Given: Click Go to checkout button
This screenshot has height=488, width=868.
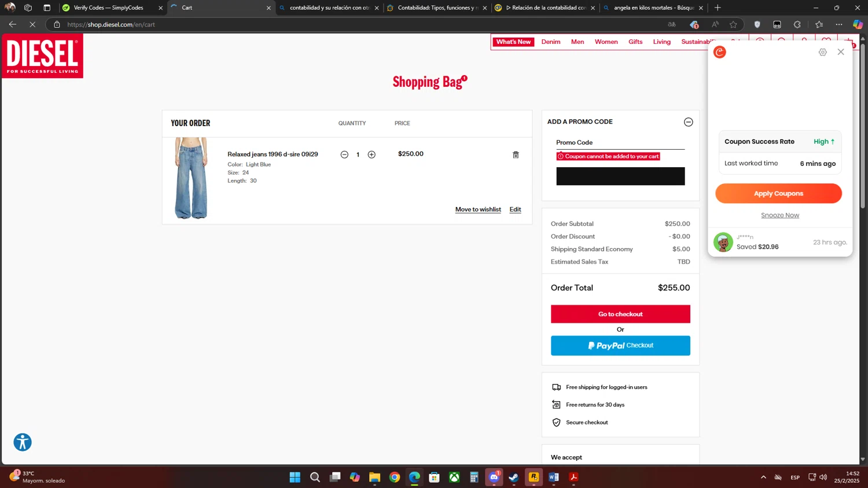Looking at the screenshot, I should 620,314.
